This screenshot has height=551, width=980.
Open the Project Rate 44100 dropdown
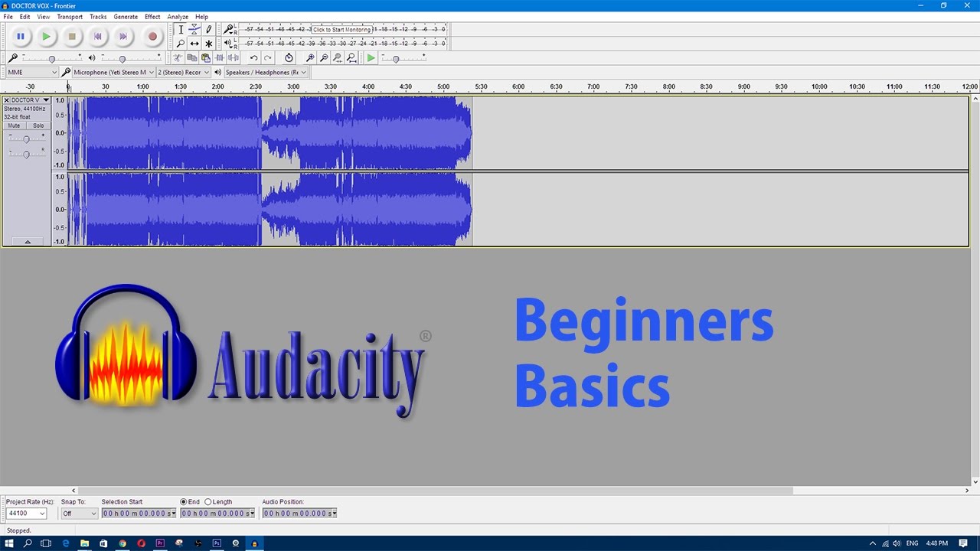27,514
